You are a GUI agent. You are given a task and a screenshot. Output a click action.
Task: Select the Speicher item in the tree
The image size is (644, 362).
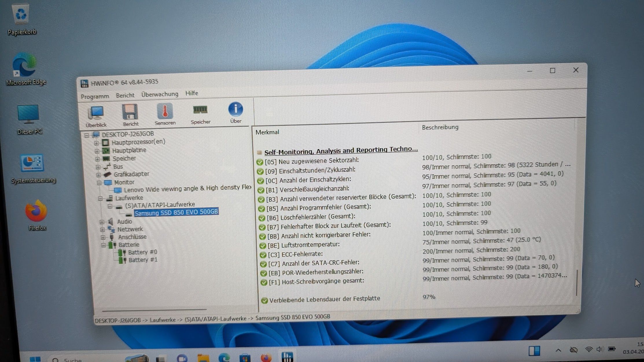click(x=124, y=158)
